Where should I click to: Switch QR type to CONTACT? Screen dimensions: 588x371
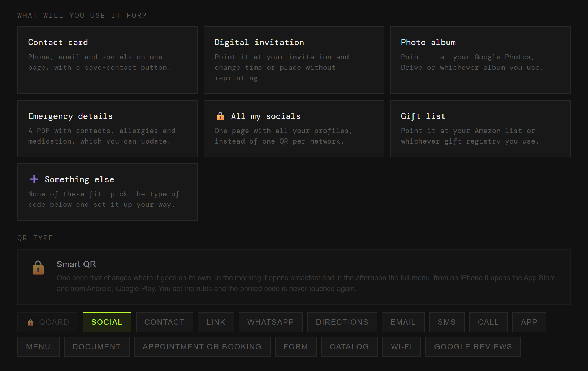coord(164,322)
